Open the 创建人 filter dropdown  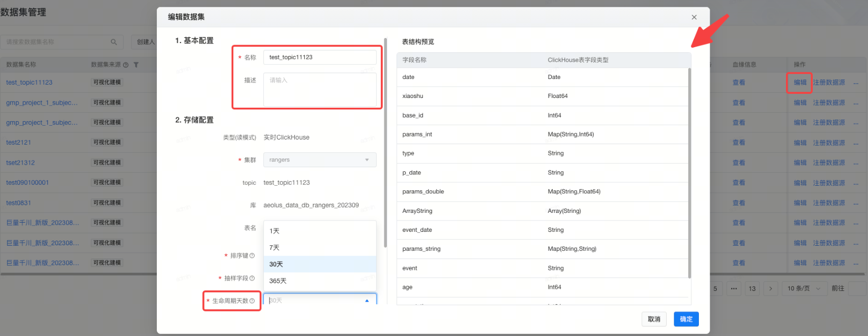(146, 42)
